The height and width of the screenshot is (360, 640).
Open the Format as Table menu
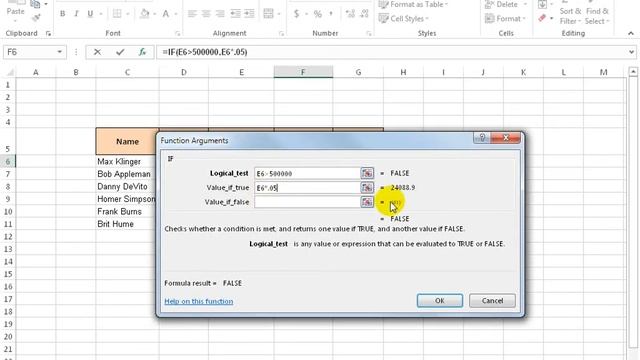tap(413, 4)
